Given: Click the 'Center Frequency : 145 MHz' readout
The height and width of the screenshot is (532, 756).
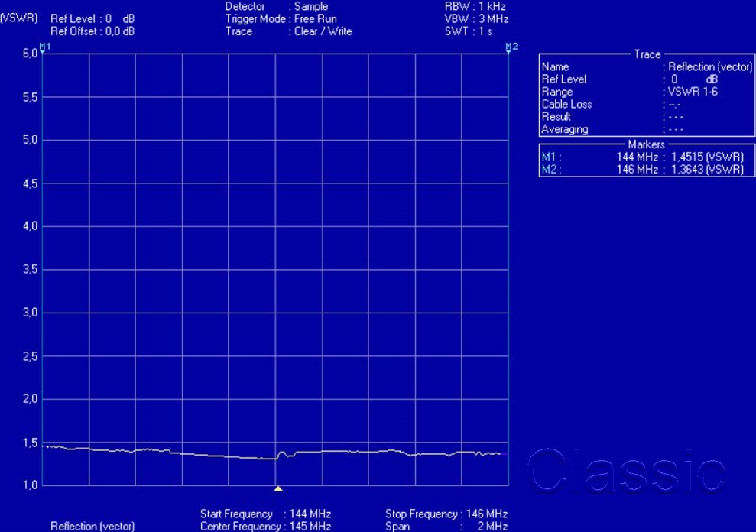Looking at the screenshot, I should tap(266, 526).
